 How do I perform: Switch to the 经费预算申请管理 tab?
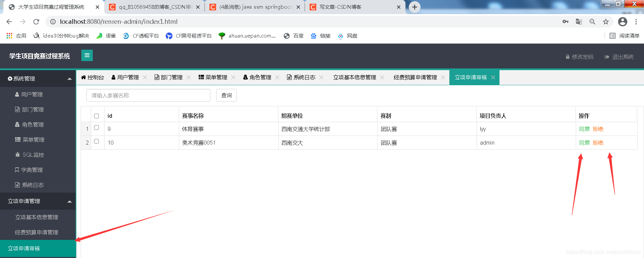coord(415,78)
